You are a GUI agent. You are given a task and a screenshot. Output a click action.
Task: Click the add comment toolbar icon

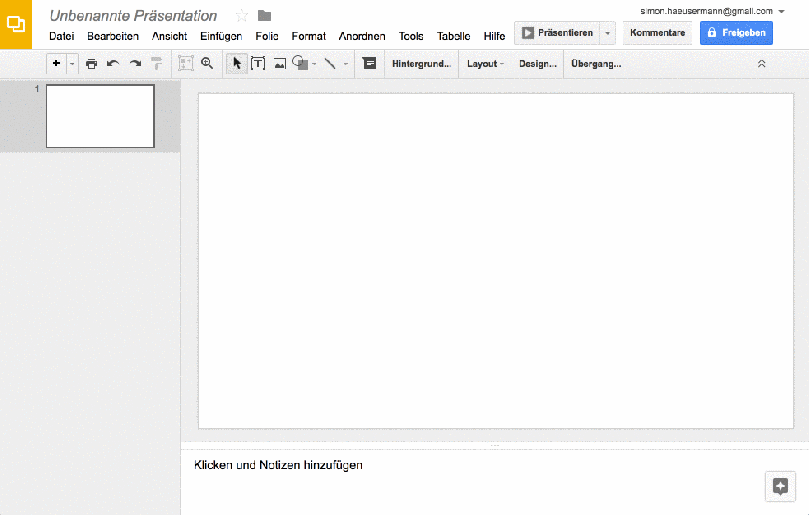369,63
